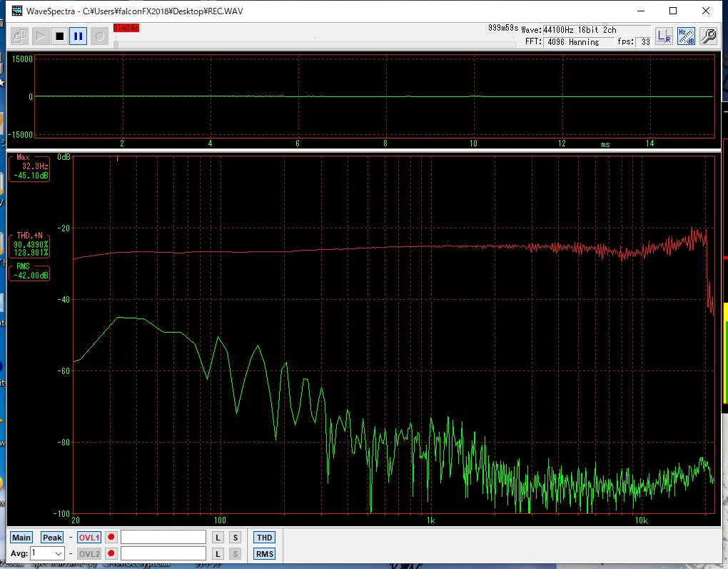728x569 pixels.
Task: Click the open file icon in toolbar
Action: [x=20, y=36]
